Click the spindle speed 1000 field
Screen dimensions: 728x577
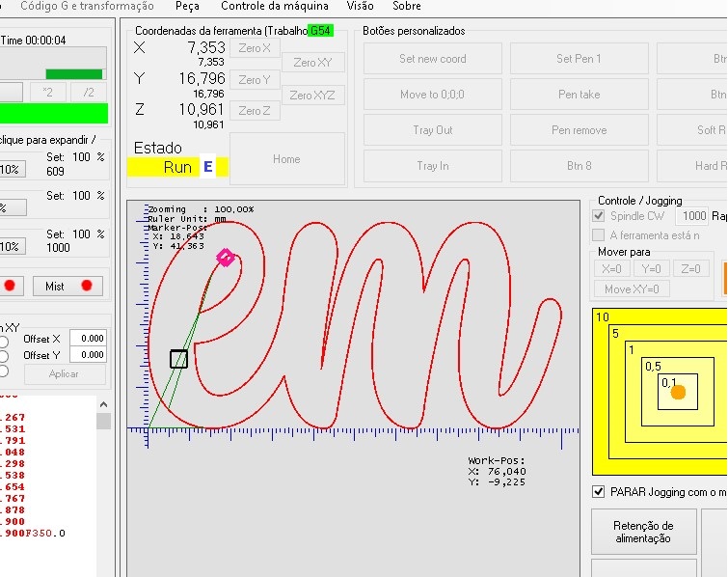coord(690,216)
